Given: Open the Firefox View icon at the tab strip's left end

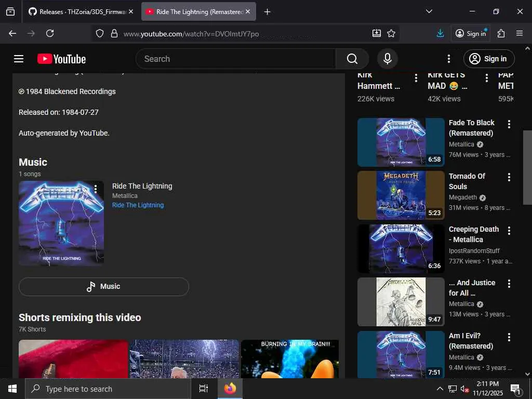Looking at the screenshot, I should tap(10, 12).
